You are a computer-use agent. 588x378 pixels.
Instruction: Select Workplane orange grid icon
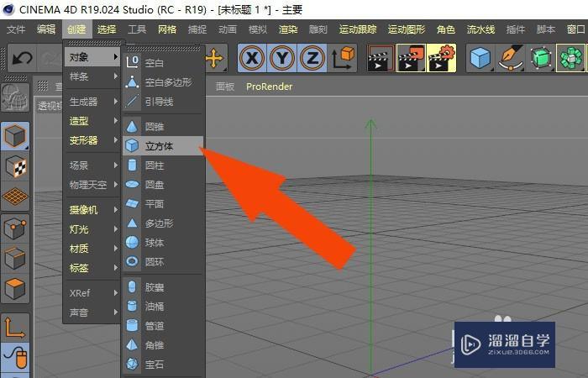pyautogui.click(x=15, y=197)
